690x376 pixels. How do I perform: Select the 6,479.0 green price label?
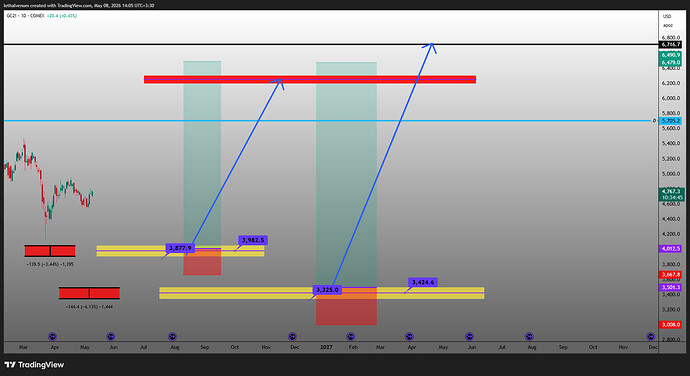pyautogui.click(x=671, y=63)
